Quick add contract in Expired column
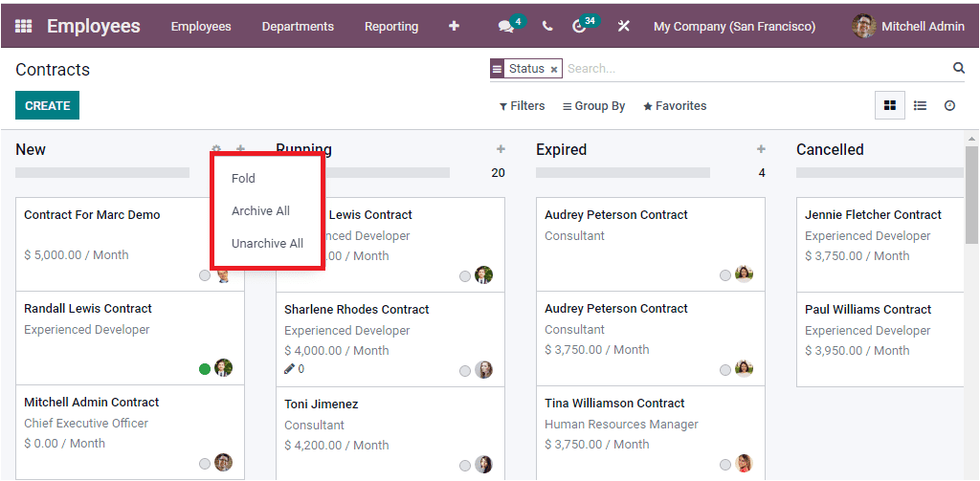The height and width of the screenshot is (481, 980). pyautogui.click(x=761, y=148)
